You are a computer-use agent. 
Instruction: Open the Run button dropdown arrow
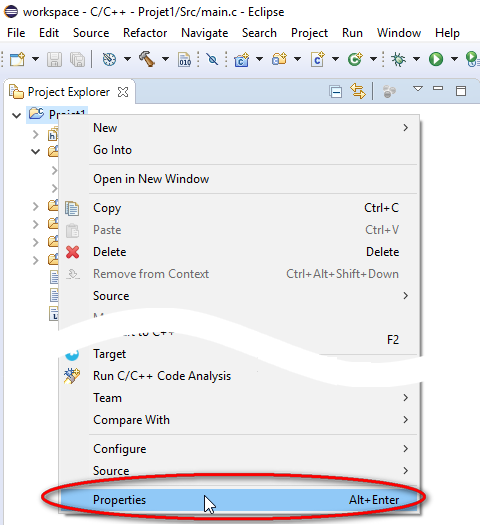click(x=454, y=59)
